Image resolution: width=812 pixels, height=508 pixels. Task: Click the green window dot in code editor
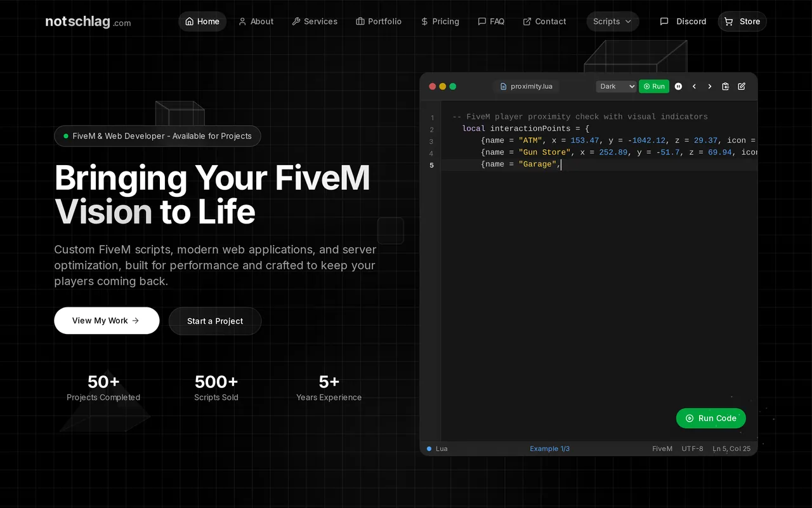pyautogui.click(x=453, y=86)
